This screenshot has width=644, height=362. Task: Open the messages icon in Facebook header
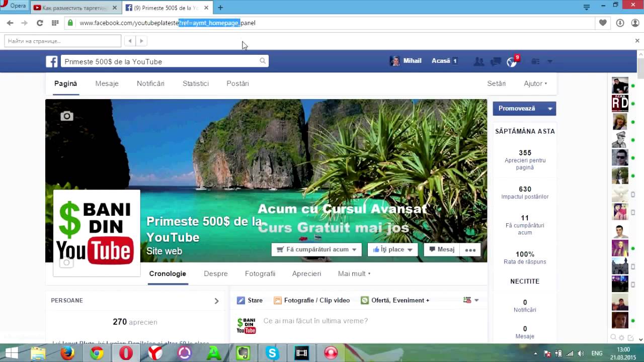496,61
